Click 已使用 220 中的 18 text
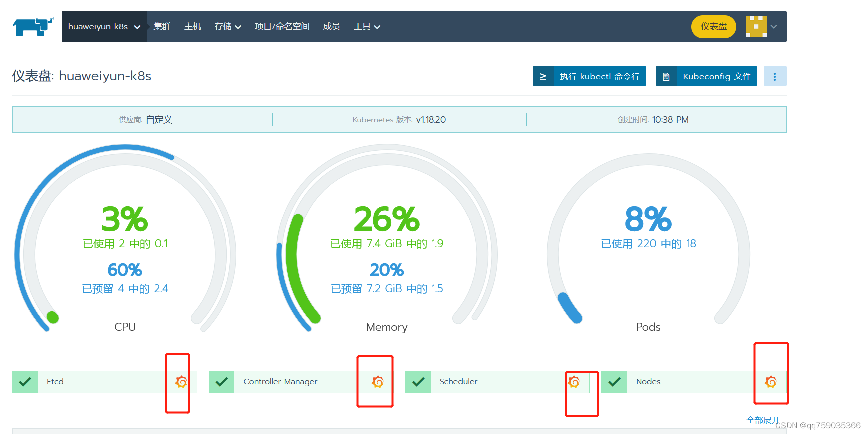 (x=648, y=244)
